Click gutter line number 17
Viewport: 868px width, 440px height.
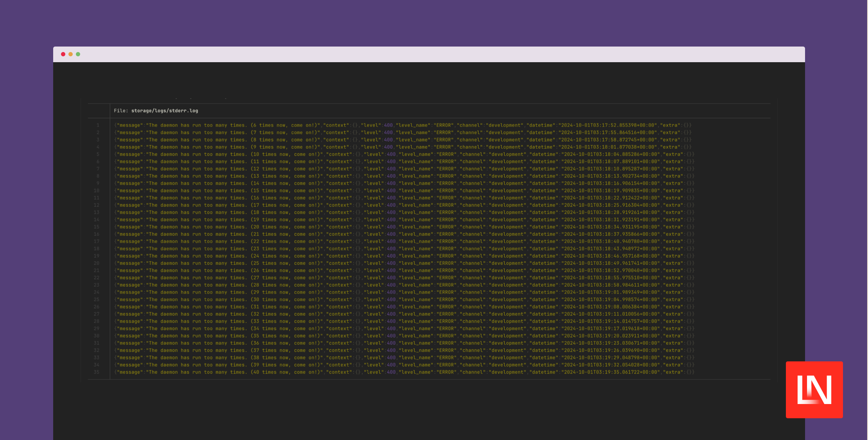click(97, 242)
